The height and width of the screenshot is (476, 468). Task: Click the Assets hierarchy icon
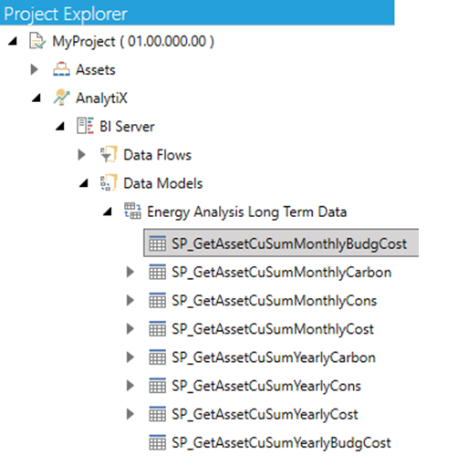point(61,69)
